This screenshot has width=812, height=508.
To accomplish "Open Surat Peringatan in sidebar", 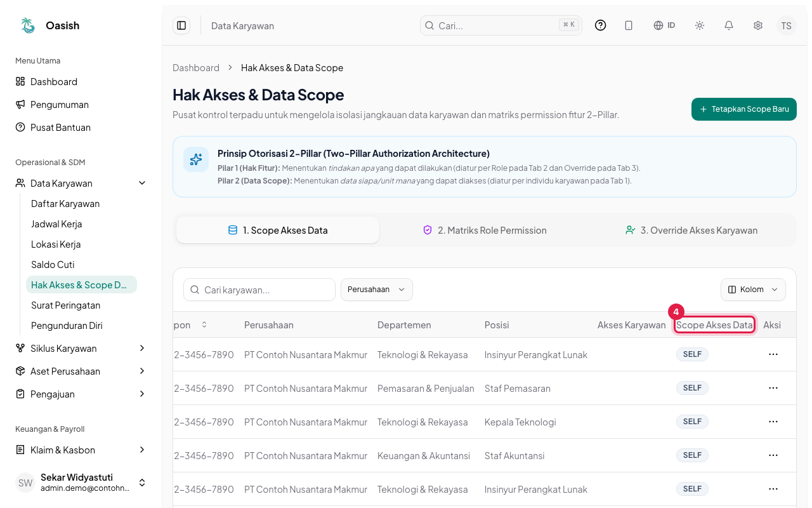I will tap(65, 305).
